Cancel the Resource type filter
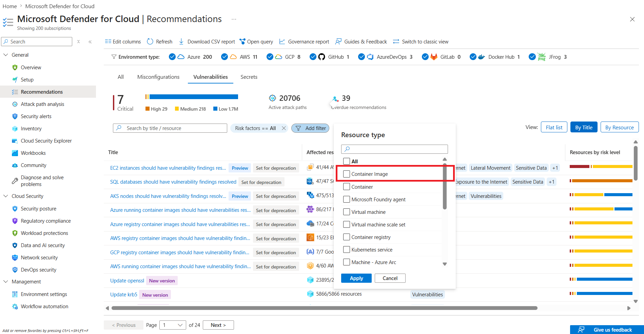This screenshot has height=334, width=644. point(390,278)
